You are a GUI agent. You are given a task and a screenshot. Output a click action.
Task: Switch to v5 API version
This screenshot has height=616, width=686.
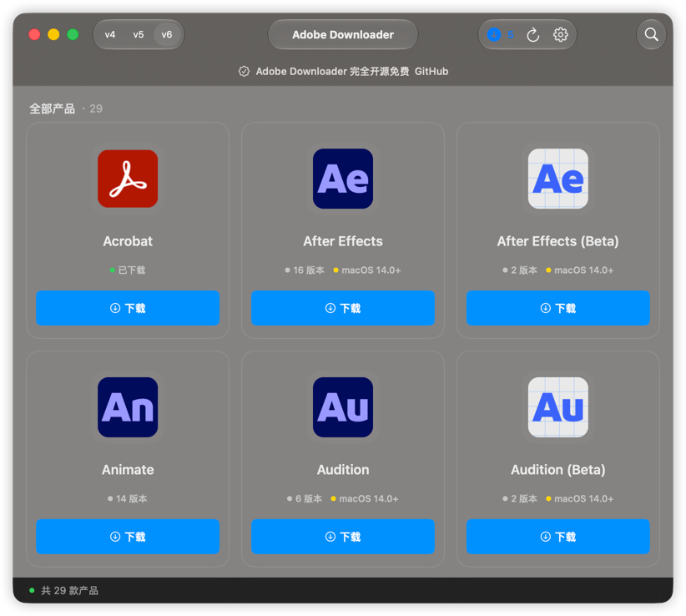(x=139, y=34)
